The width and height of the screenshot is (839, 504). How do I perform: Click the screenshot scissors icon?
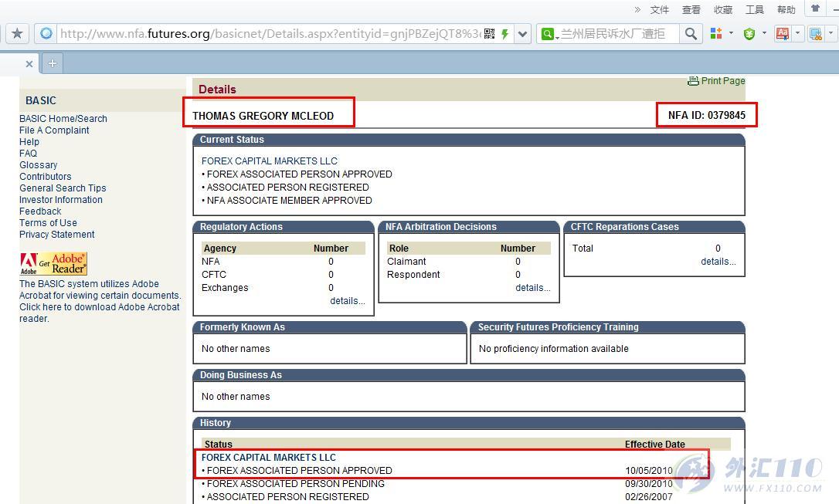click(x=816, y=34)
